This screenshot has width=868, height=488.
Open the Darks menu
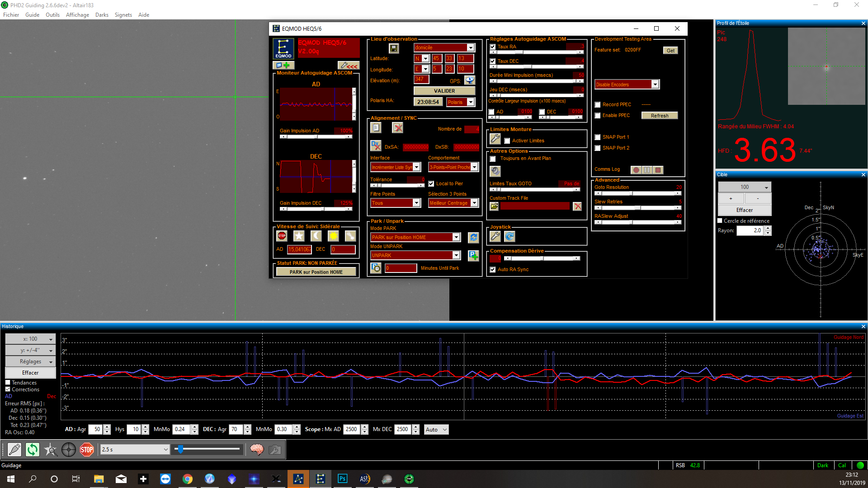pyautogui.click(x=102, y=15)
